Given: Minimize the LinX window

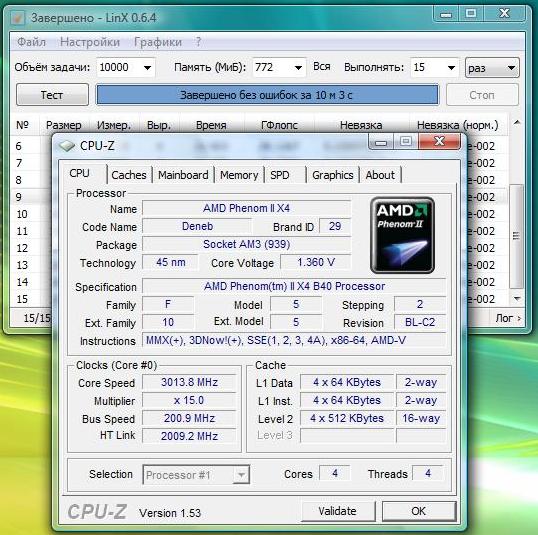Looking at the screenshot, I should point(446,14).
